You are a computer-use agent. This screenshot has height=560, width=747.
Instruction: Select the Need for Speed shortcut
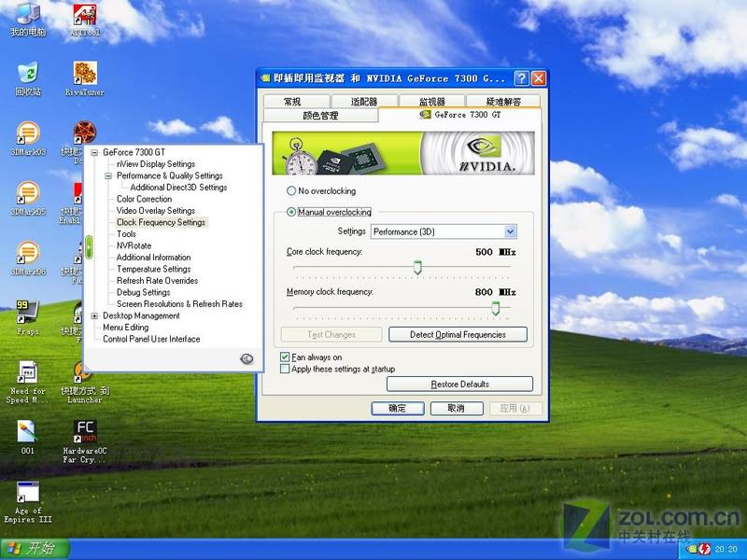coord(27,383)
